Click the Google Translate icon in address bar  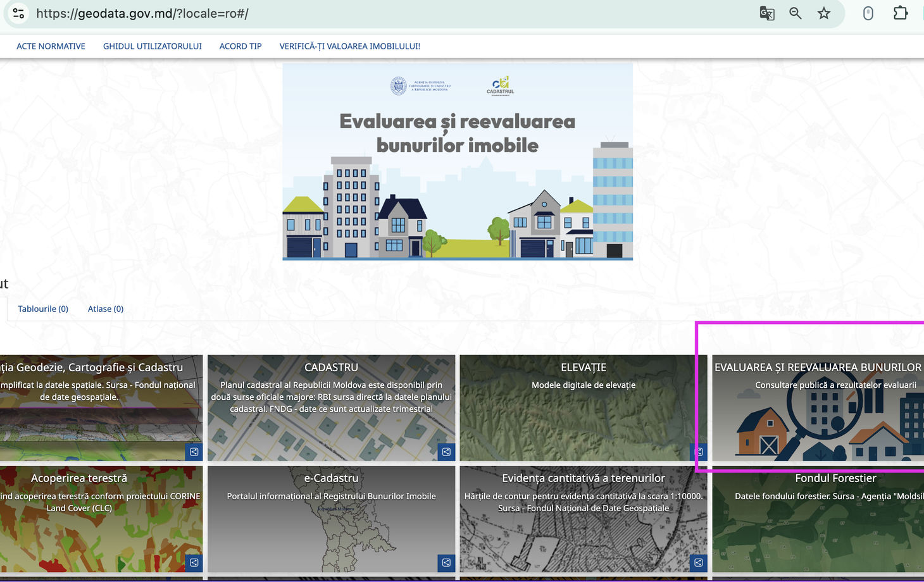tap(766, 13)
